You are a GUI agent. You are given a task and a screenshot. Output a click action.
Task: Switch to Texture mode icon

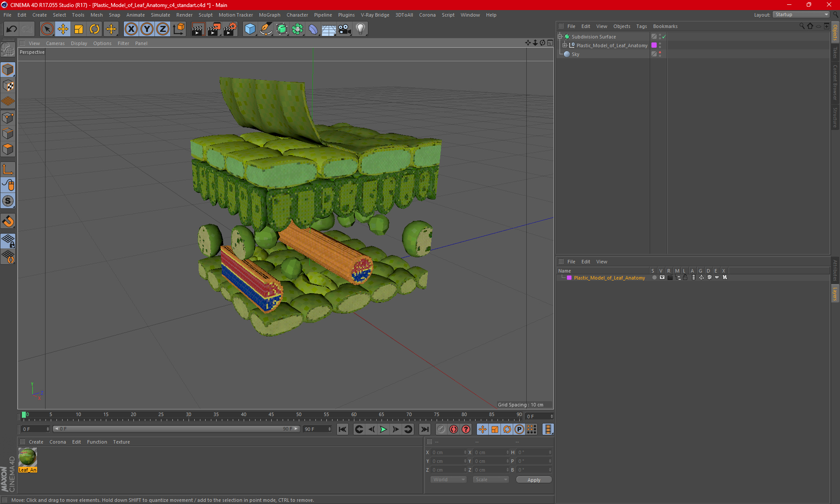point(8,86)
